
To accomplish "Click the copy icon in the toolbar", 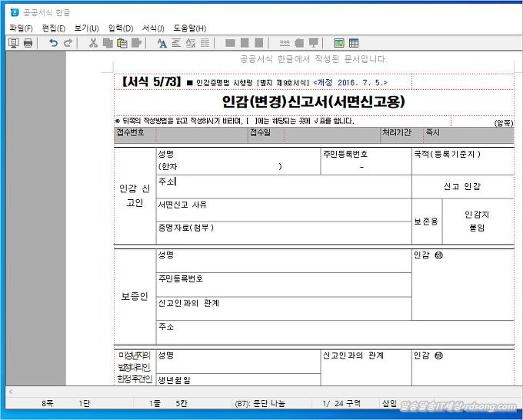I will click(108, 43).
